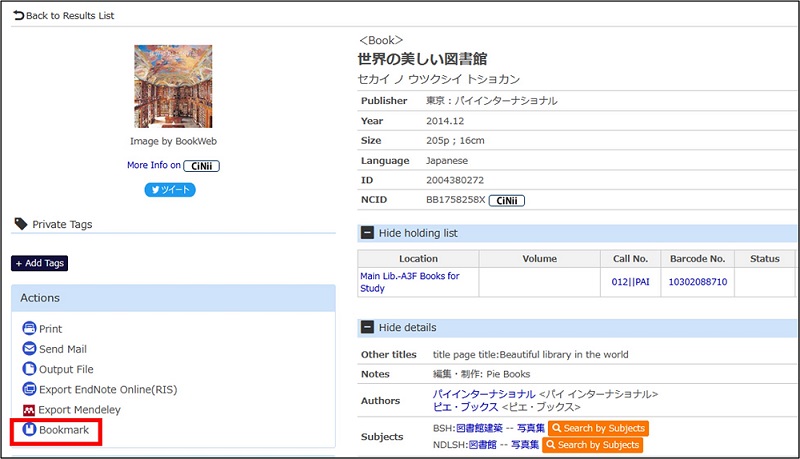
Task: Click CiNii button under cover image
Action: [x=202, y=166]
